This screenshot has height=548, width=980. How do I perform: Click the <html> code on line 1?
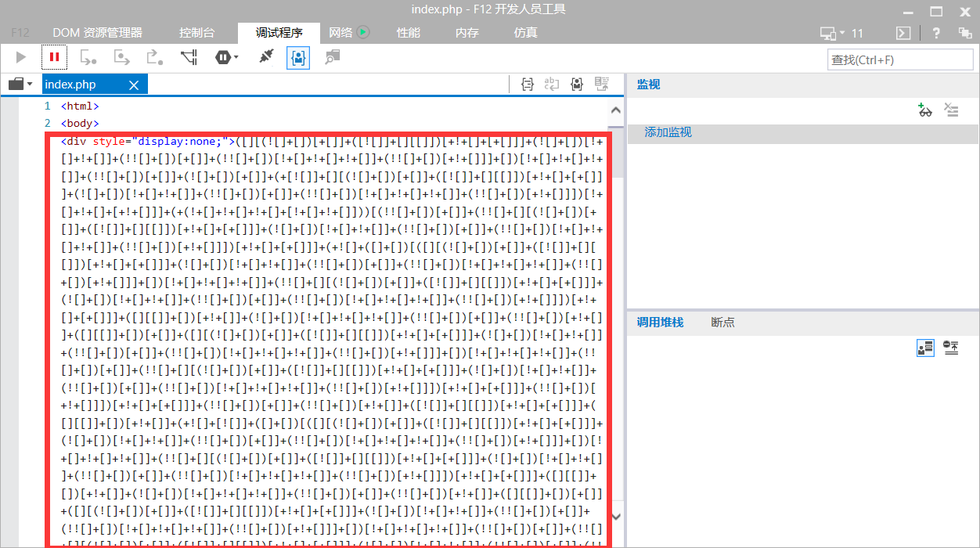coord(80,106)
